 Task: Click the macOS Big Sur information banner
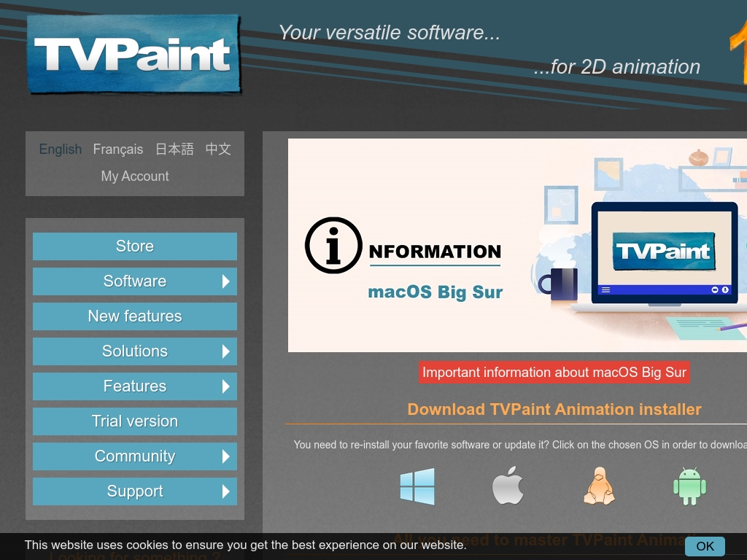[x=517, y=245]
